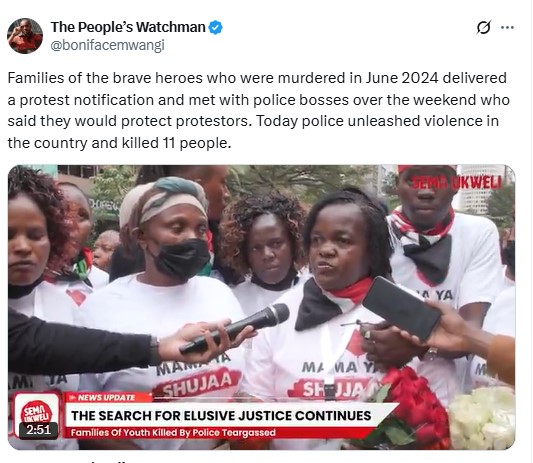
Task: Click the tweet text to expand the post
Action: click(x=258, y=110)
